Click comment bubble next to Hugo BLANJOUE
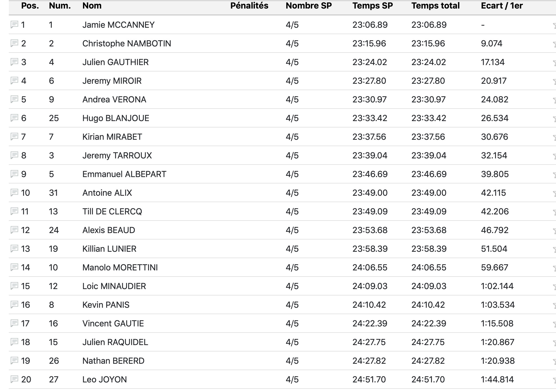556x392 pixels. (x=14, y=118)
